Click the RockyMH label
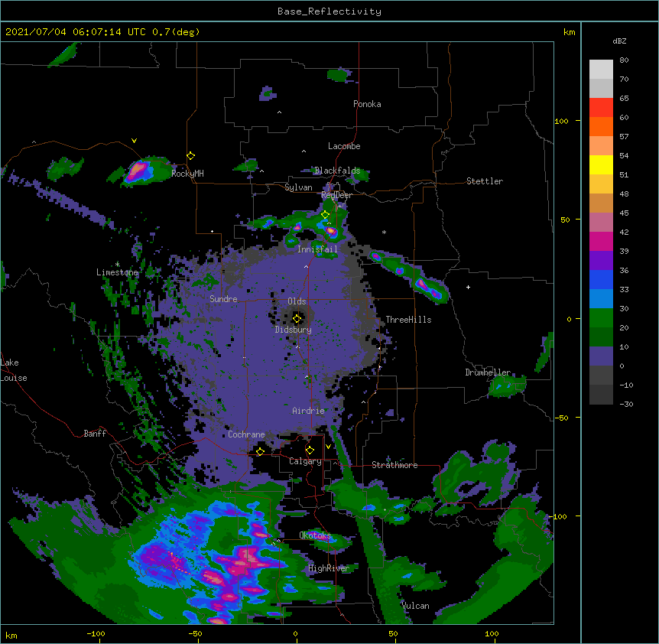Image resolution: width=659 pixels, height=644 pixels. (187, 174)
